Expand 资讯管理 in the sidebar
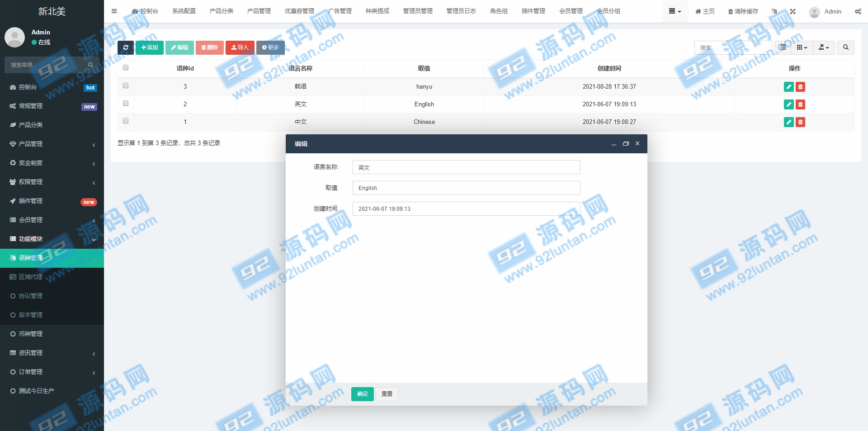 click(52, 353)
